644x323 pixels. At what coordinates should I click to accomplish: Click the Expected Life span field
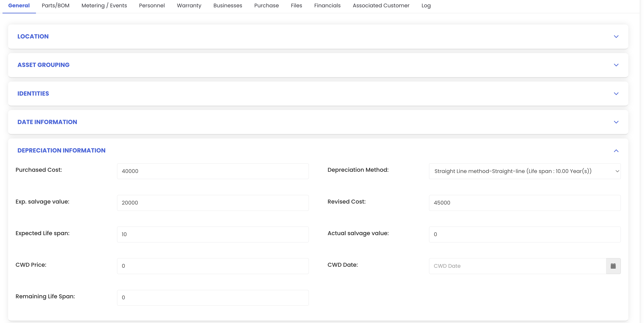[212, 234]
